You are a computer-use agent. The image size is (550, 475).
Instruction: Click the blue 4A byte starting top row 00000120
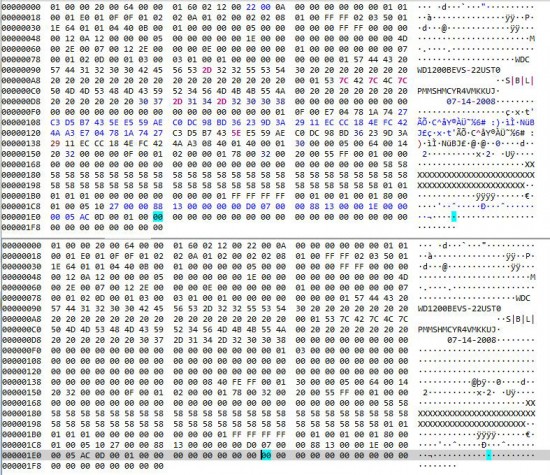[x=55, y=133]
